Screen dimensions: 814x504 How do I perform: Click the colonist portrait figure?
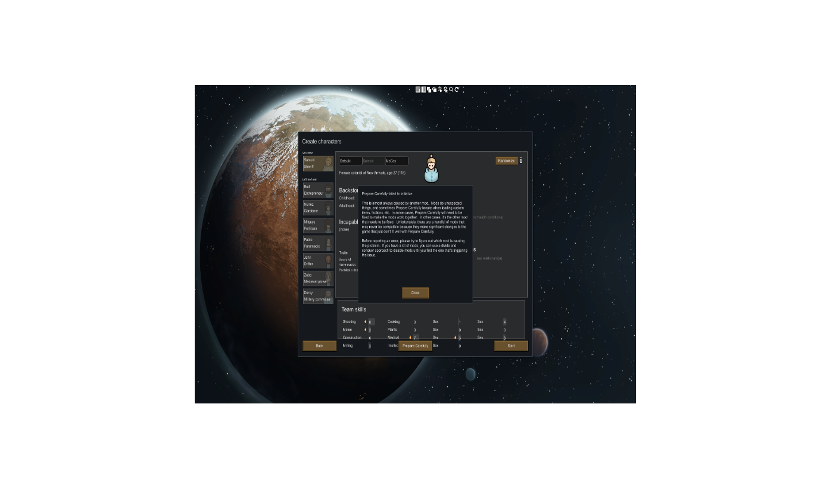click(431, 168)
